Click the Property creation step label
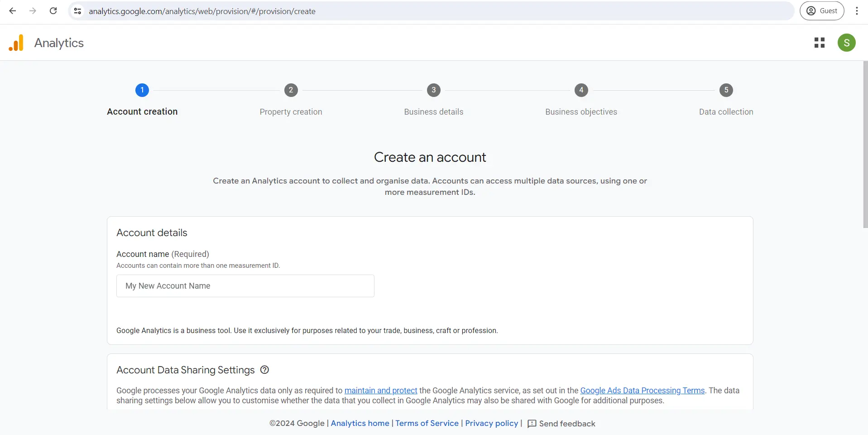Viewport: 868px width, 435px height. tap(291, 112)
